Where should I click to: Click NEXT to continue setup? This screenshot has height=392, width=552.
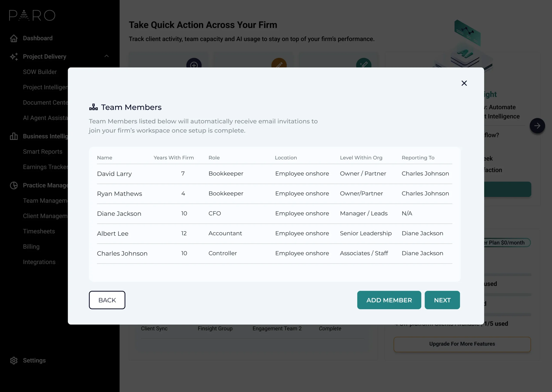tap(442, 300)
